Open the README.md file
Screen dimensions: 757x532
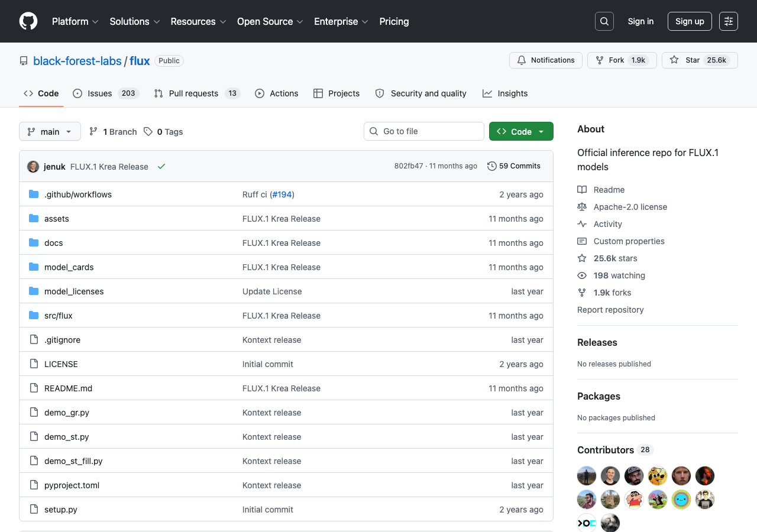69,388
